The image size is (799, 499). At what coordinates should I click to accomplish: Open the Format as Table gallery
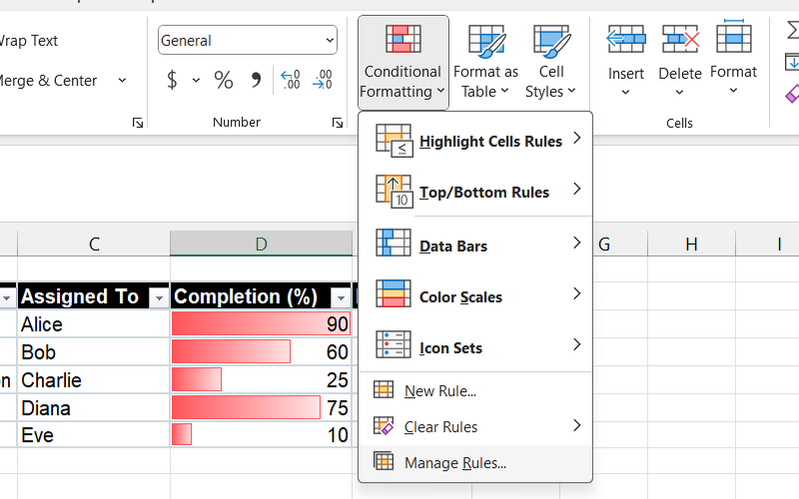(x=486, y=61)
